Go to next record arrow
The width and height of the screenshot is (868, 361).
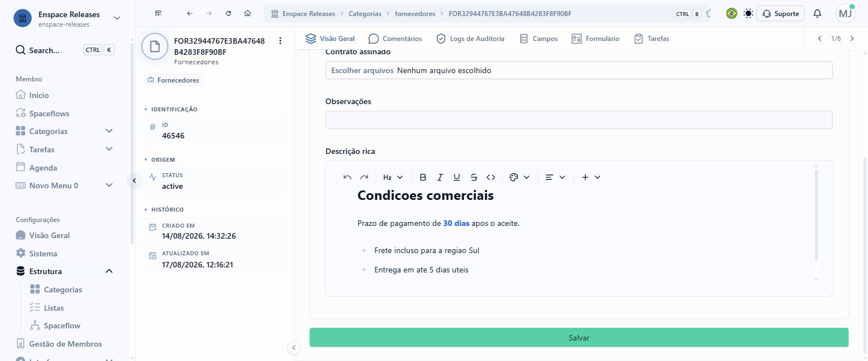tap(852, 39)
